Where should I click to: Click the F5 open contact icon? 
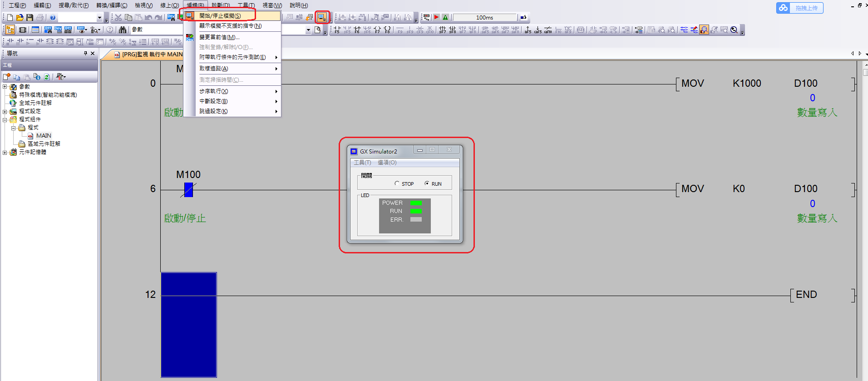point(337,30)
